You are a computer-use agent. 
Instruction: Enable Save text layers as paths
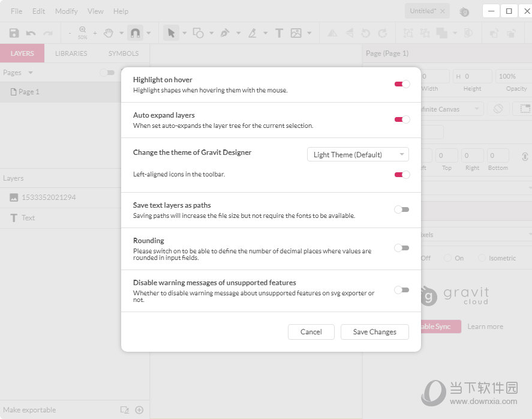[402, 209]
